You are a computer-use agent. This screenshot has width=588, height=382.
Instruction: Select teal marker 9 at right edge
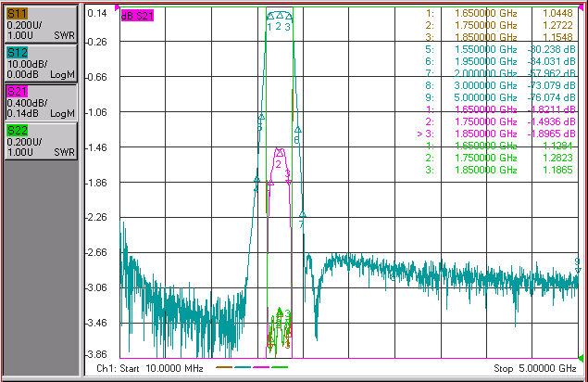coord(578,270)
